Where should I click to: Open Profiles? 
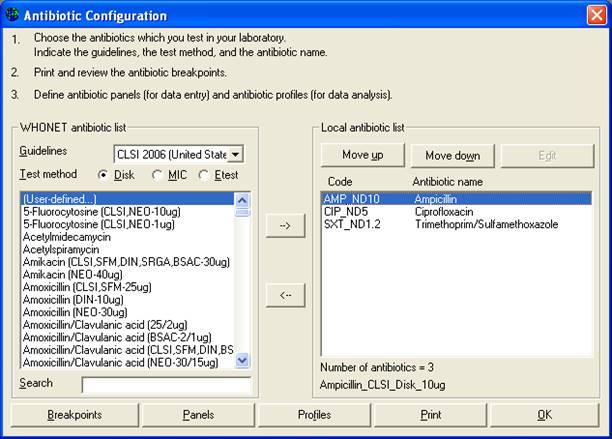pyautogui.click(x=314, y=414)
